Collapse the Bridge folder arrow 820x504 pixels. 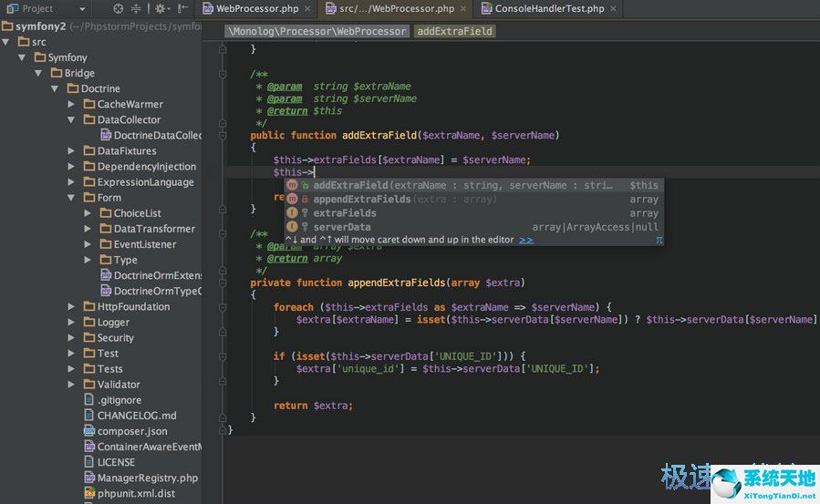tap(38, 73)
